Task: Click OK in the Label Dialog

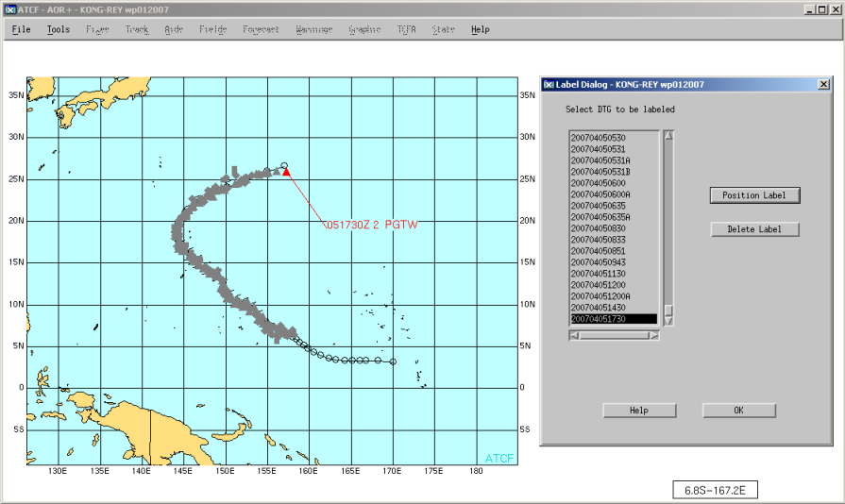Action: tap(738, 411)
